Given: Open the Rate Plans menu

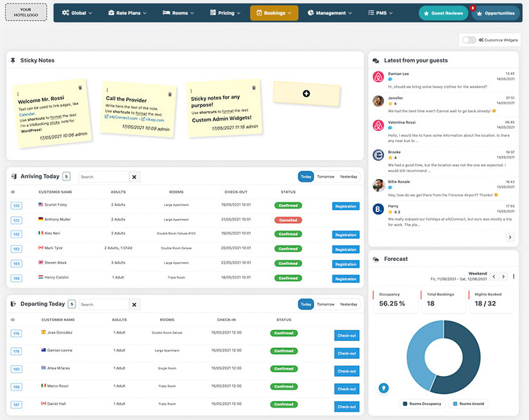Looking at the screenshot, I should coord(127,13).
